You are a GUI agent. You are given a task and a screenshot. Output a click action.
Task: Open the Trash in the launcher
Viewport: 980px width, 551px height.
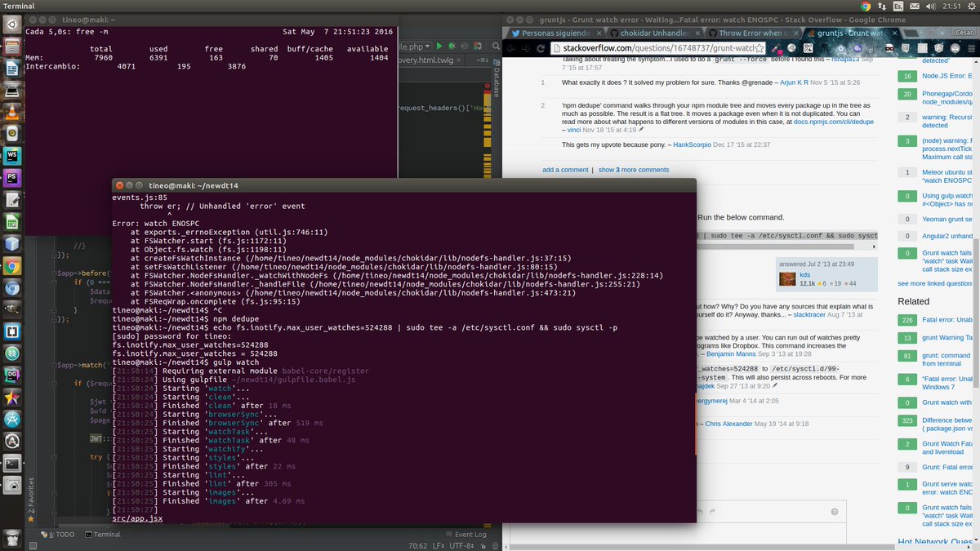12,537
